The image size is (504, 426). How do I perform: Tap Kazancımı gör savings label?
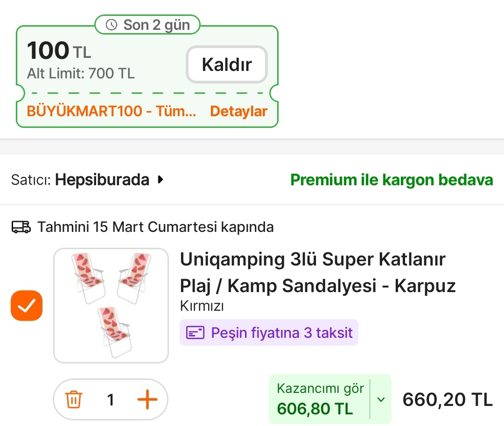(320, 388)
